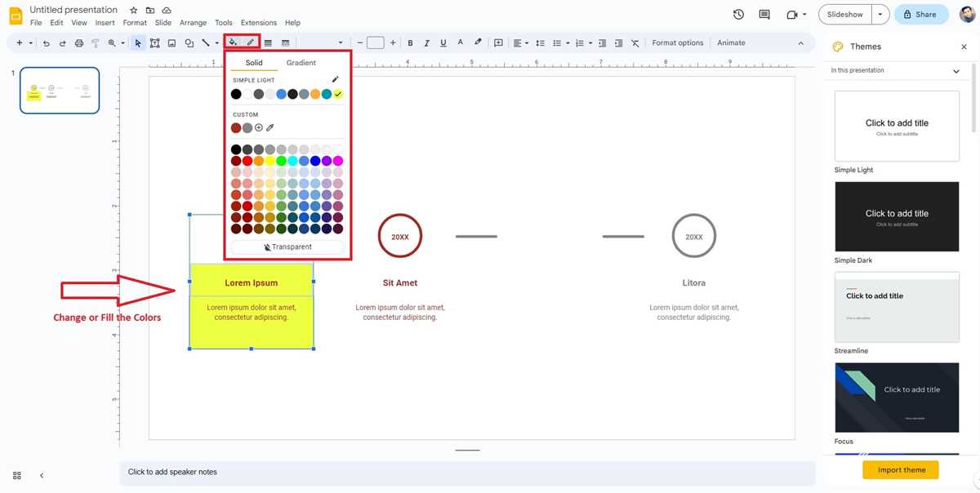Open the Line spacing icon
Viewport: 980px width, 493px height.
[x=540, y=43]
